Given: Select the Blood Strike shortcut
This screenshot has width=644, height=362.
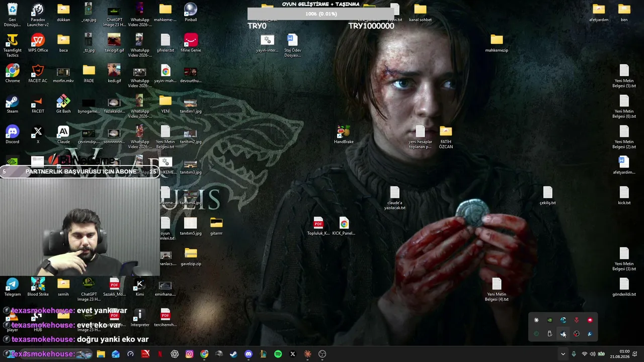Looking at the screenshot, I should tap(38, 288).
